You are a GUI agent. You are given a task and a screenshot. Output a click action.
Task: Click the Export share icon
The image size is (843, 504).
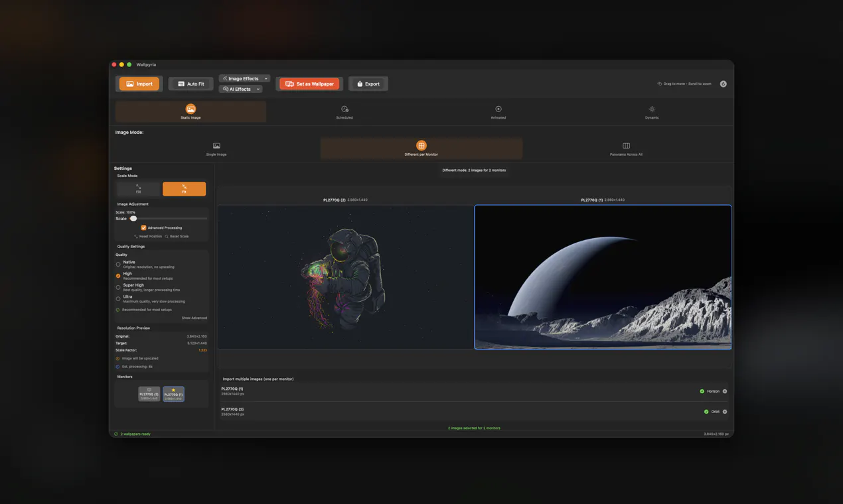click(360, 84)
